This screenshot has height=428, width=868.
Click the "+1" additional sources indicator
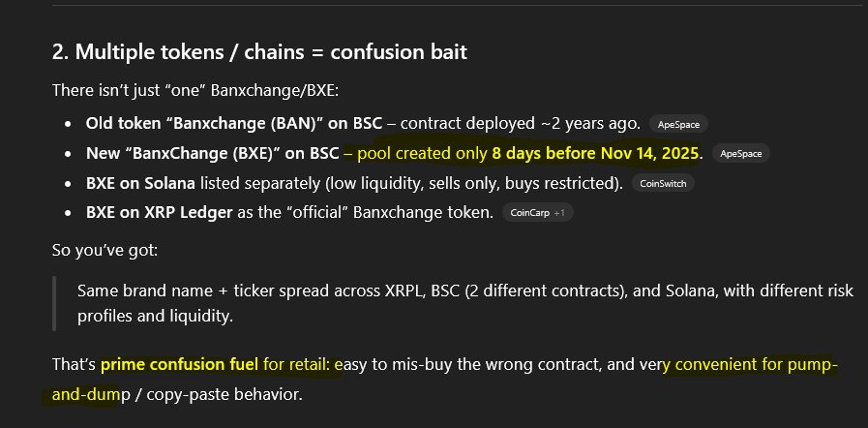[558, 212]
